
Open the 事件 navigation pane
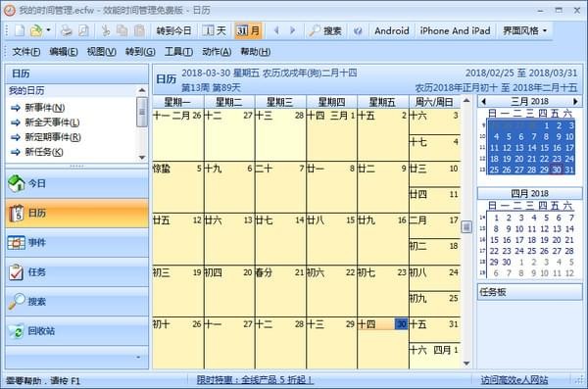click(76, 243)
